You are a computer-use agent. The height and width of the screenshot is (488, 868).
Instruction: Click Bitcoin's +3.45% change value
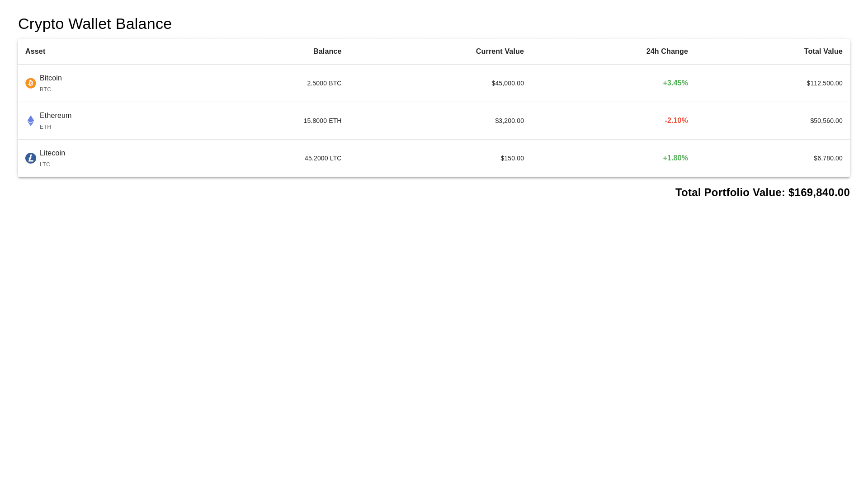[675, 83]
